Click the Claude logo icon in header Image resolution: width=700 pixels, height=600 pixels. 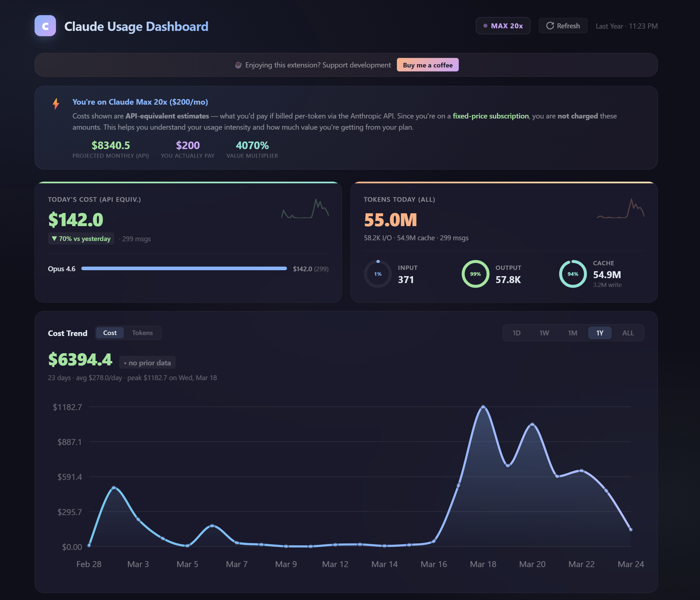(x=45, y=26)
